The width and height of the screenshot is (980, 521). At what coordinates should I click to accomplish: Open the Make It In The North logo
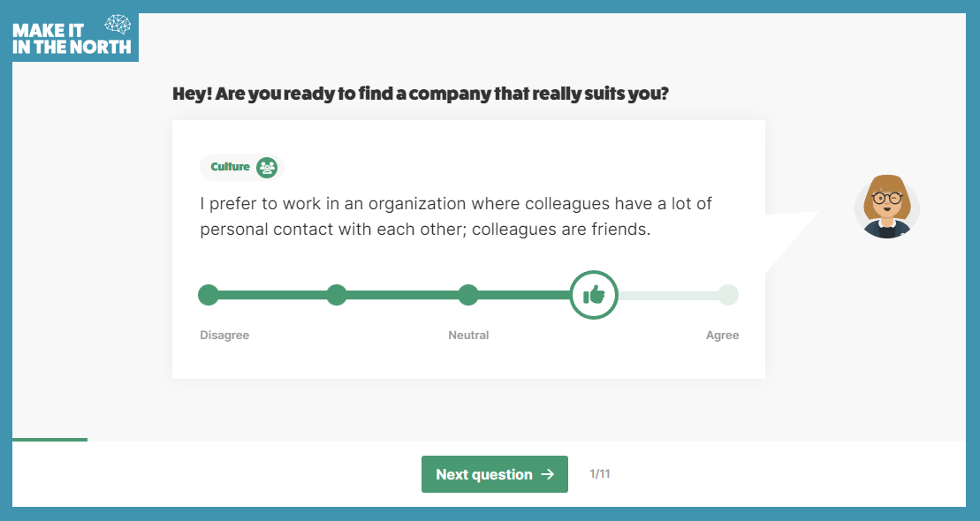coord(72,37)
